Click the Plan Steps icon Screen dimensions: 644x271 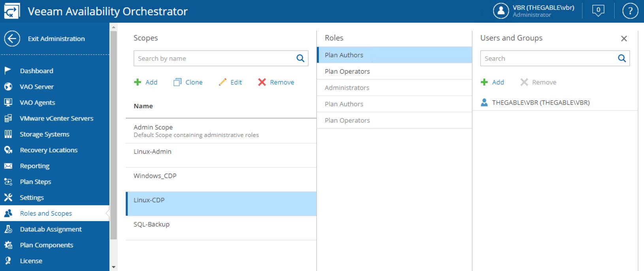[x=8, y=182]
